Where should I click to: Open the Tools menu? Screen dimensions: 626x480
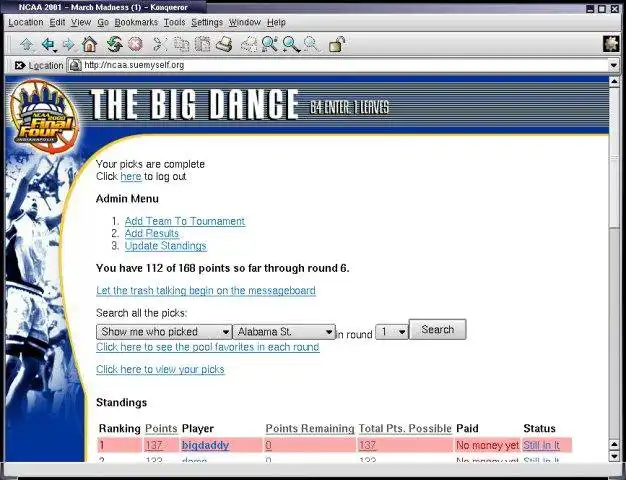(174, 22)
